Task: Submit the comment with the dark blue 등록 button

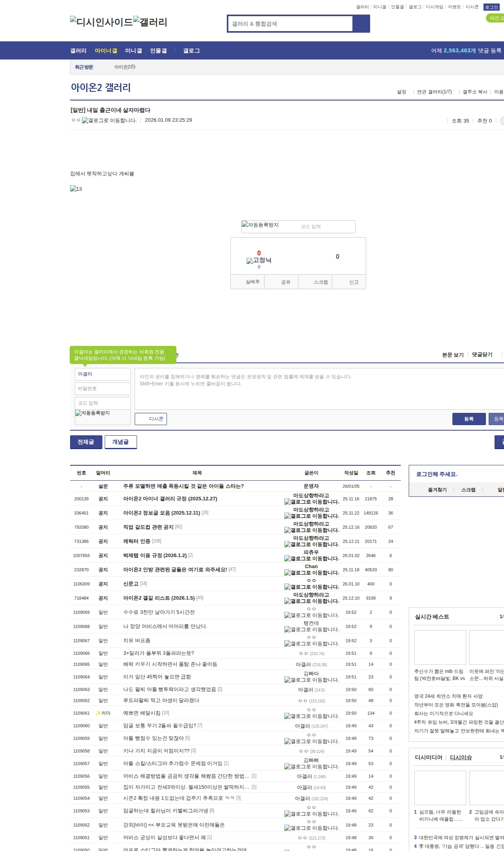Action: tap(469, 419)
